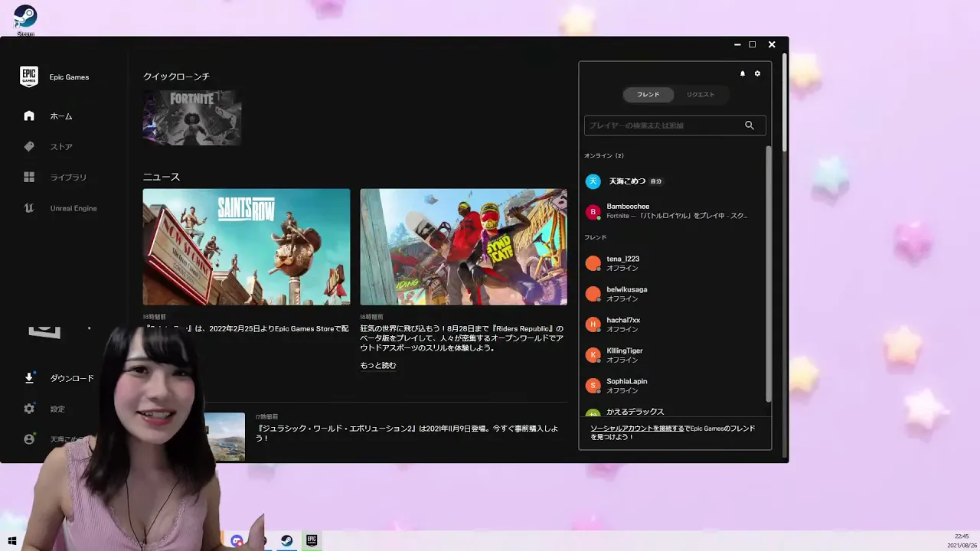Select offline friend belwikusaga
Image resolution: width=980 pixels, height=551 pixels.
674,294
